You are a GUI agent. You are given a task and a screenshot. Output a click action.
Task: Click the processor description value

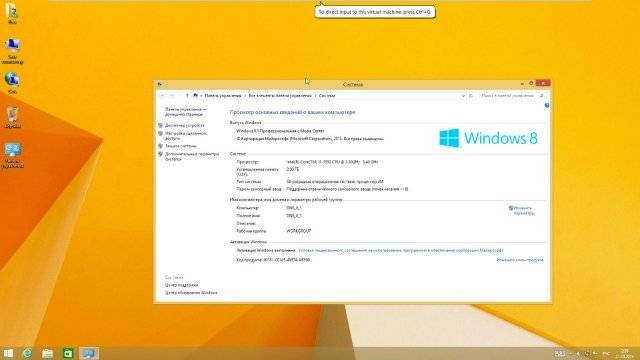332,162
